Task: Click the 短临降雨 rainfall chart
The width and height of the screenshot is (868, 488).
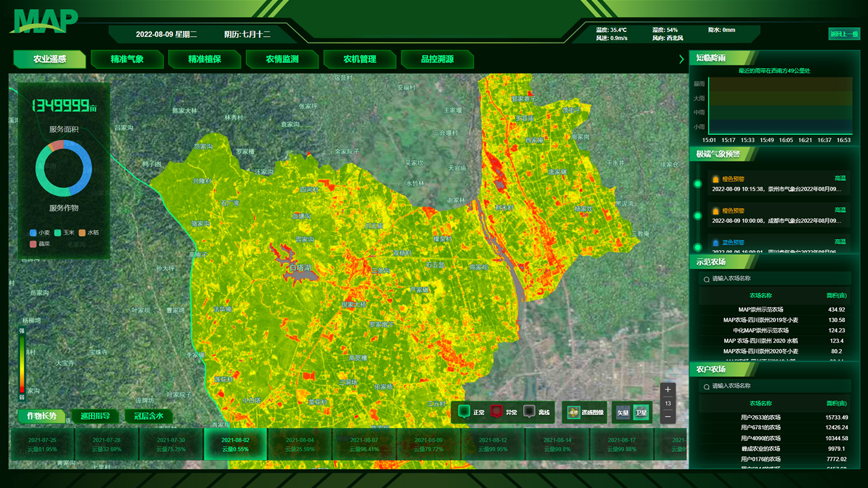Action: 780,105
